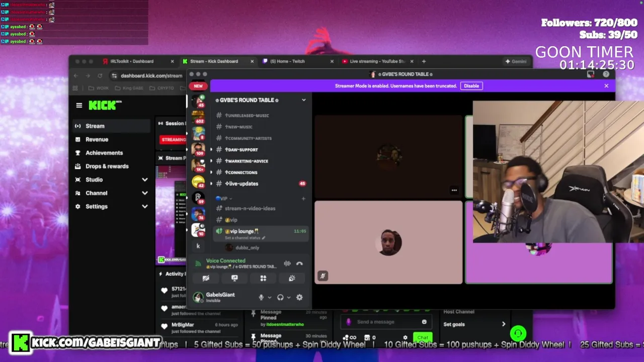The image size is (644, 362).
Task: Expand the connections channel threads
Action: pyautogui.click(x=211, y=172)
